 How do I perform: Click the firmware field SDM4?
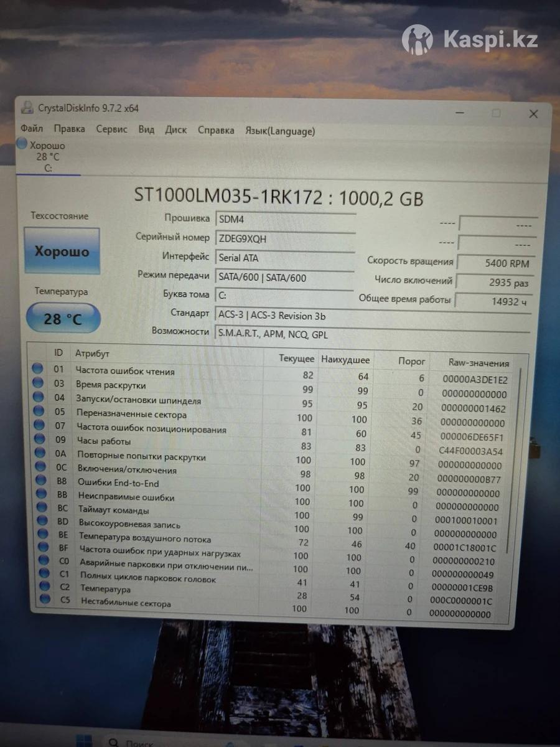point(284,219)
